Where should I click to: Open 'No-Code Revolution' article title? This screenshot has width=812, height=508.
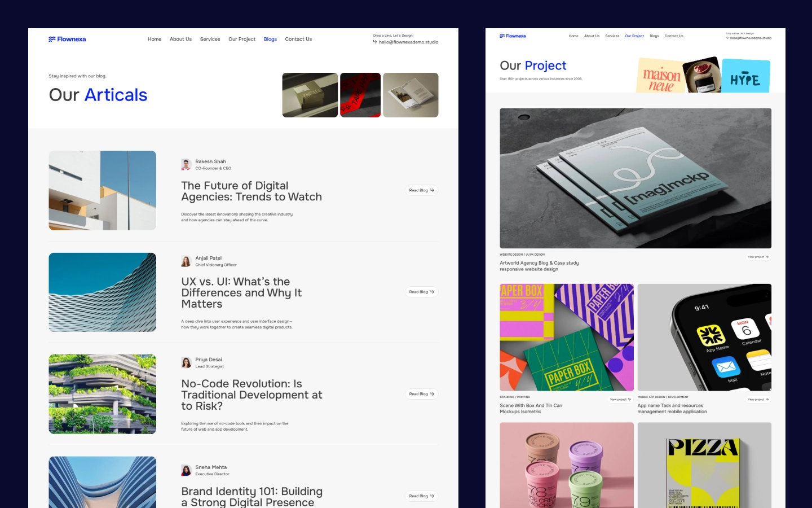(251, 395)
